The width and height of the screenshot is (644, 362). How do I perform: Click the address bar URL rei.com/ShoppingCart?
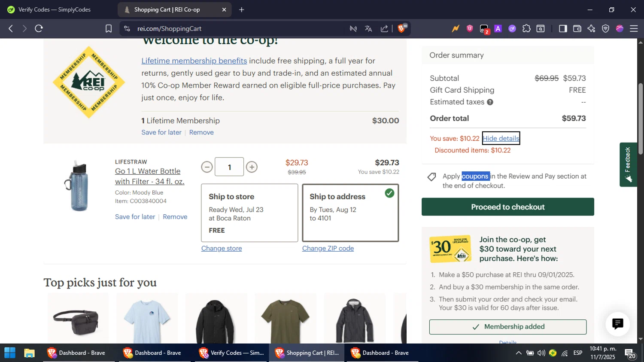coord(170,29)
